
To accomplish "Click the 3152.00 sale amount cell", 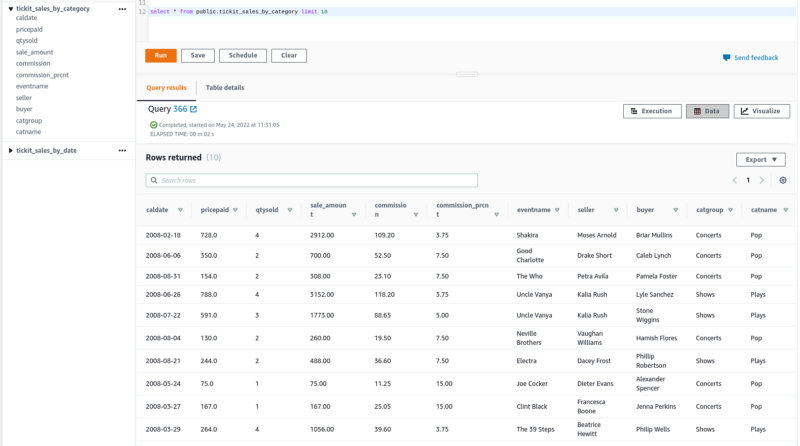I will coord(322,294).
